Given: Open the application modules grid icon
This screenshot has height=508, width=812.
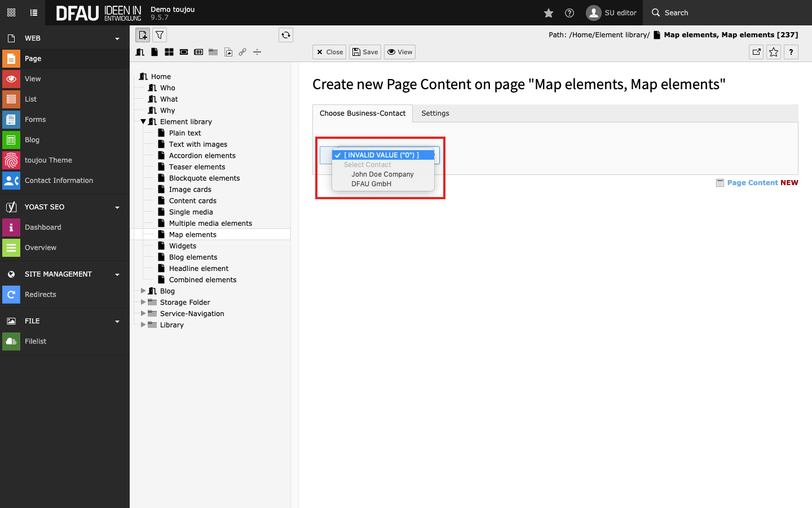Looking at the screenshot, I should (x=11, y=12).
